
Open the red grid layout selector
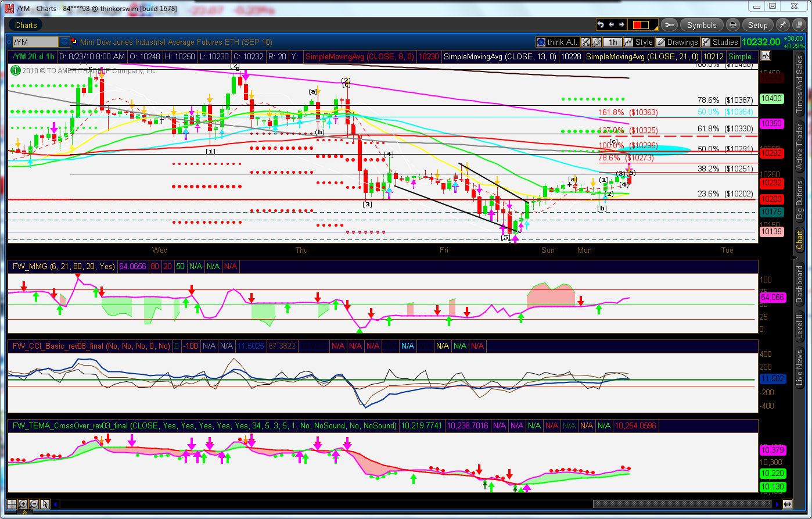click(641, 25)
